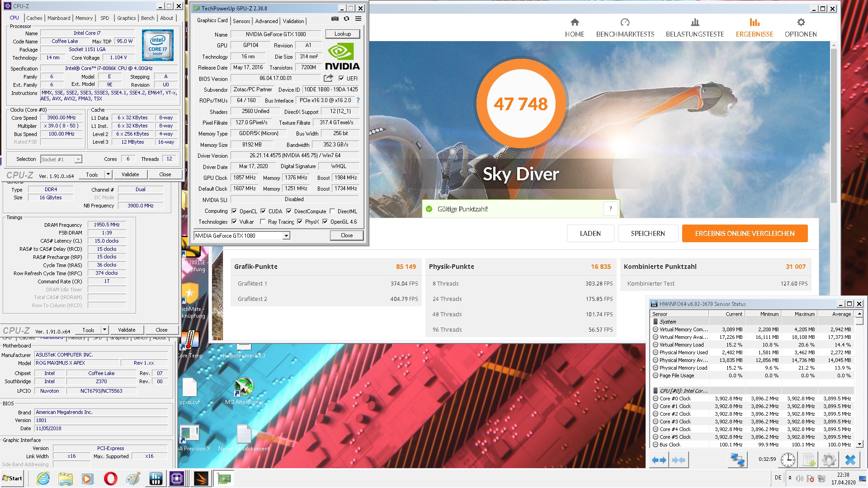Open the Tools dropdown arrow in top CPU-Z window

[108, 174]
